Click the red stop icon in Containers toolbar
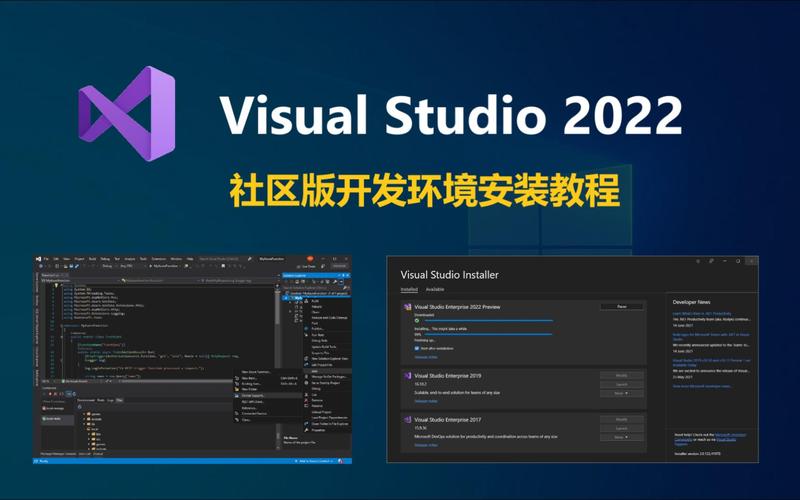 point(50,394)
